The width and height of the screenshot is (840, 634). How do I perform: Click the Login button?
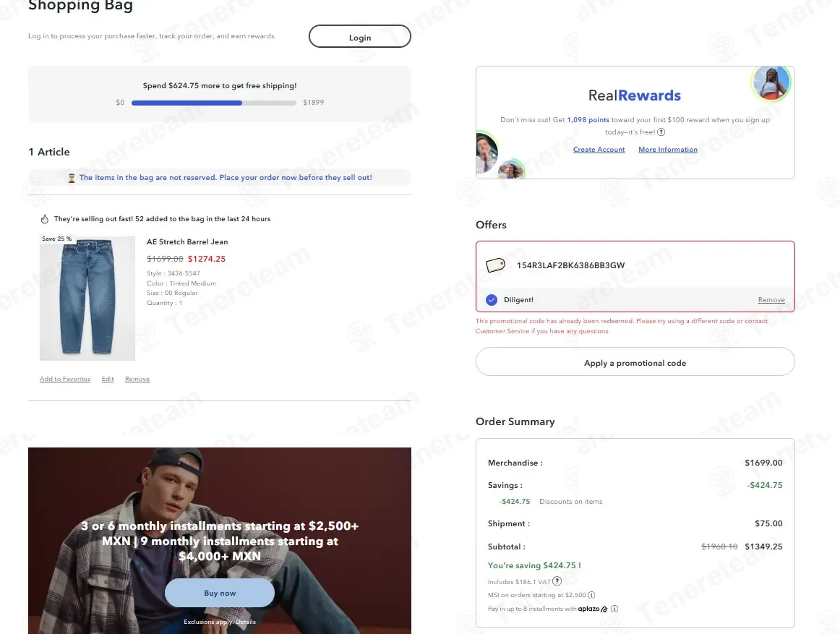coord(360,36)
